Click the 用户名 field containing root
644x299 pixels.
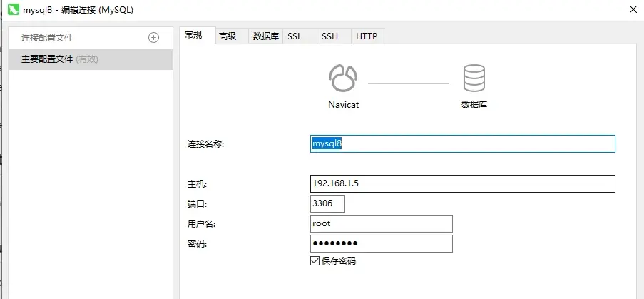click(381, 223)
